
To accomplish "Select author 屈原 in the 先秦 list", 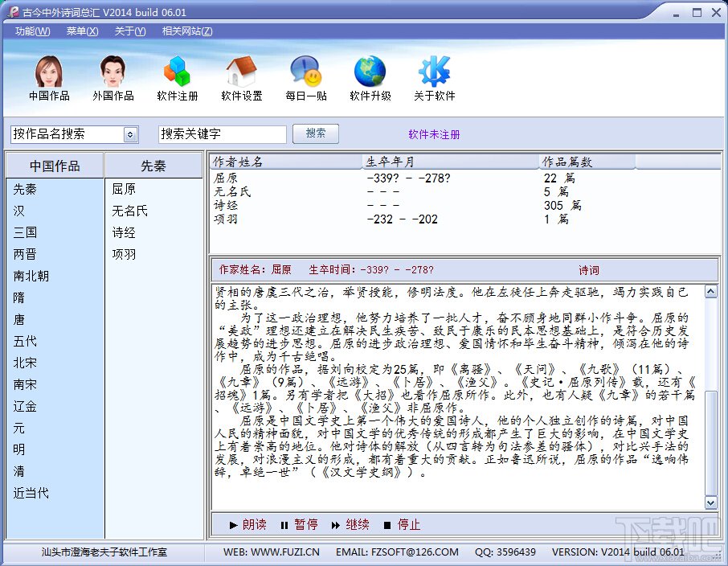I will 124,189.
